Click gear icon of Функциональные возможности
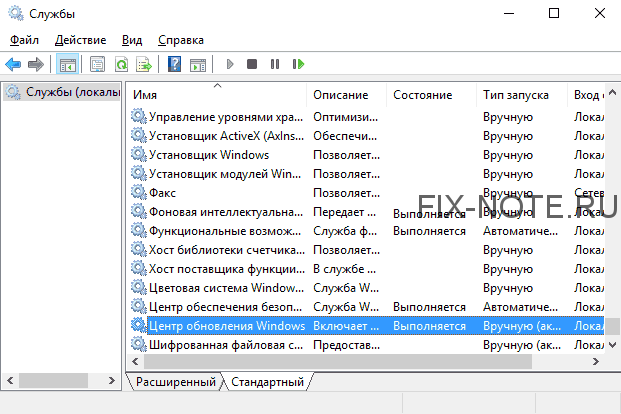Screen dimensions: 621x414 [x=139, y=231]
